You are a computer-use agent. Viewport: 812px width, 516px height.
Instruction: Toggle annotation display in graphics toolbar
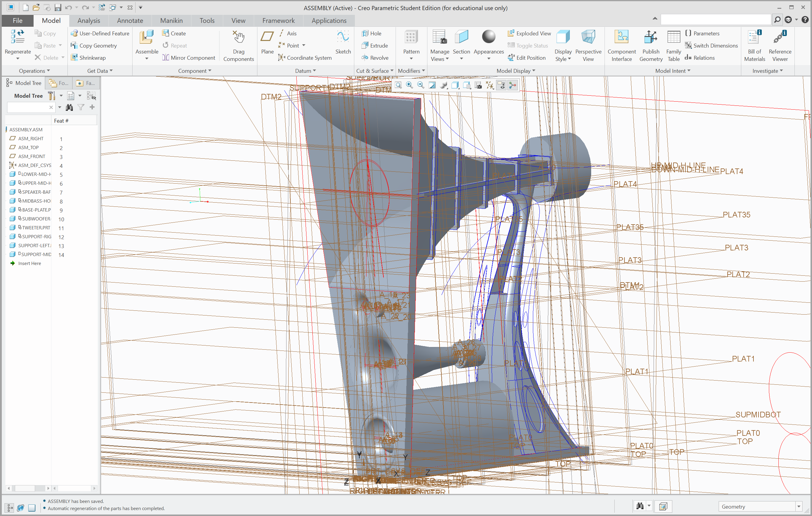tap(501, 85)
